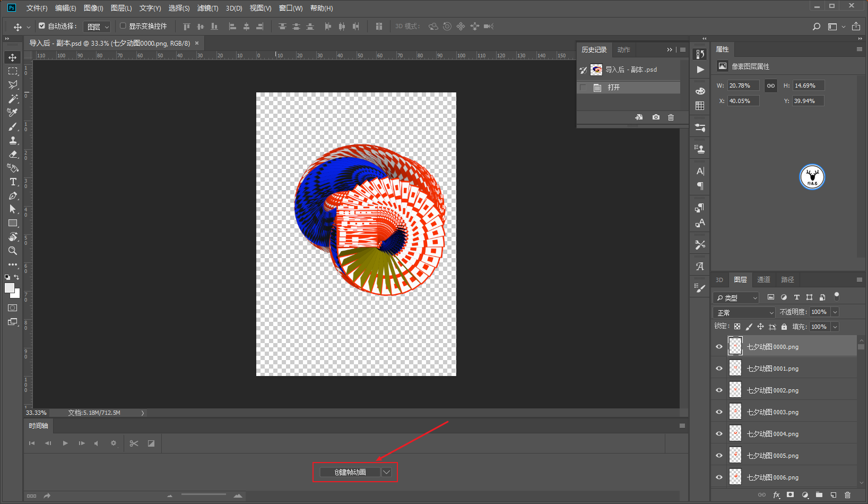The height and width of the screenshot is (504, 868).
Task: Hide layer 七夕动图0002.png
Action: click(719, 390)
